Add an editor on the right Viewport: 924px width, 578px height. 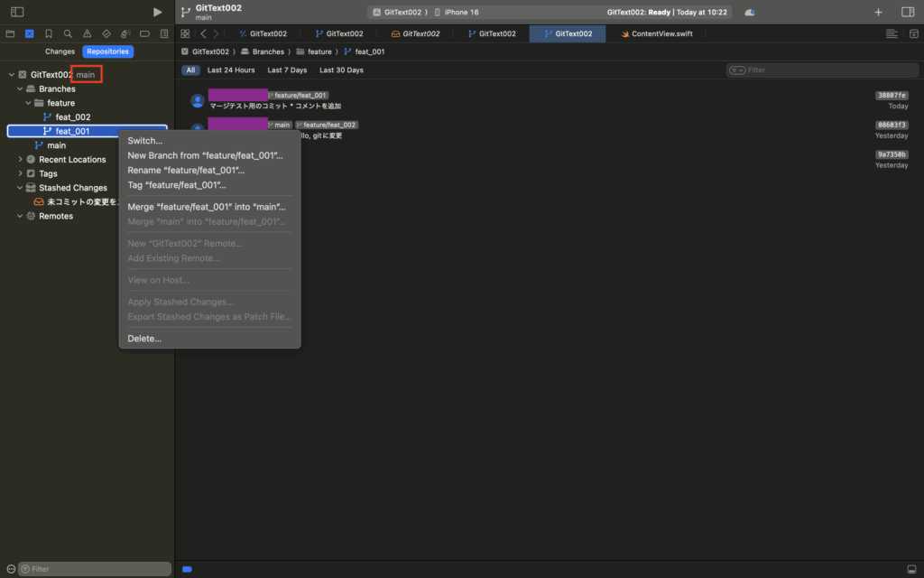pyautogui.click(x=914, y=33)
